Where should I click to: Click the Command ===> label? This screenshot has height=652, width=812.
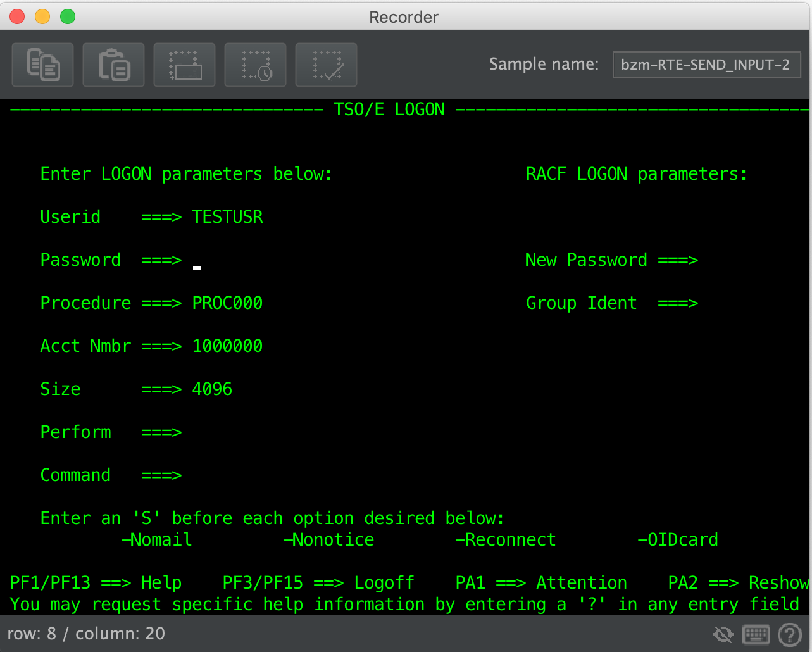point(111,475)
